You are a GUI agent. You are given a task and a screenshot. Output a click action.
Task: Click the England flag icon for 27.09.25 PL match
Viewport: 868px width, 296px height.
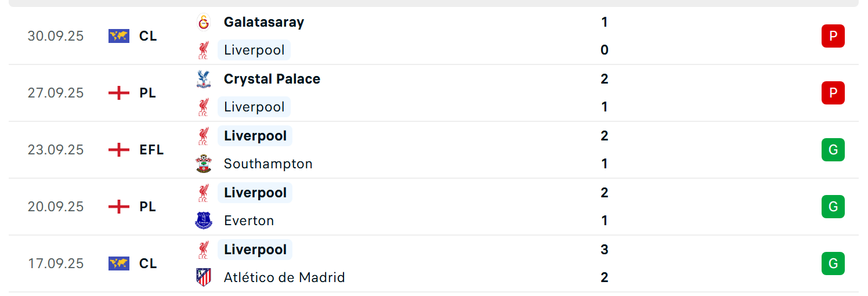click(x=119, y=93)
